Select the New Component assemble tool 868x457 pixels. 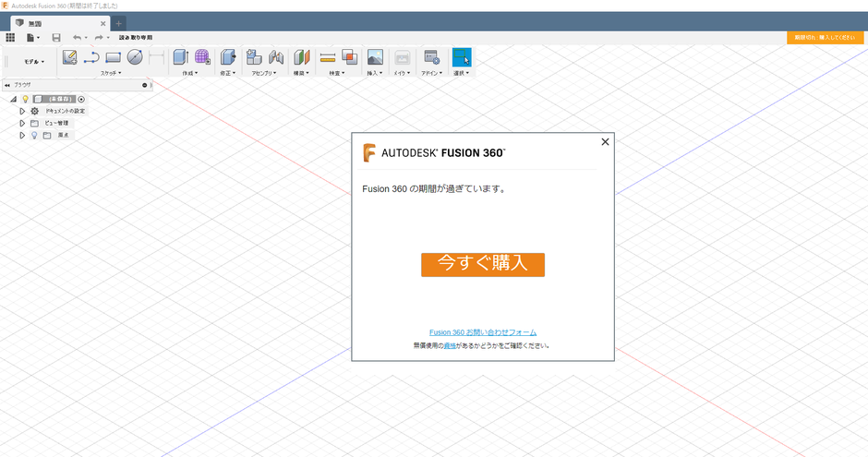coord(254,57)
